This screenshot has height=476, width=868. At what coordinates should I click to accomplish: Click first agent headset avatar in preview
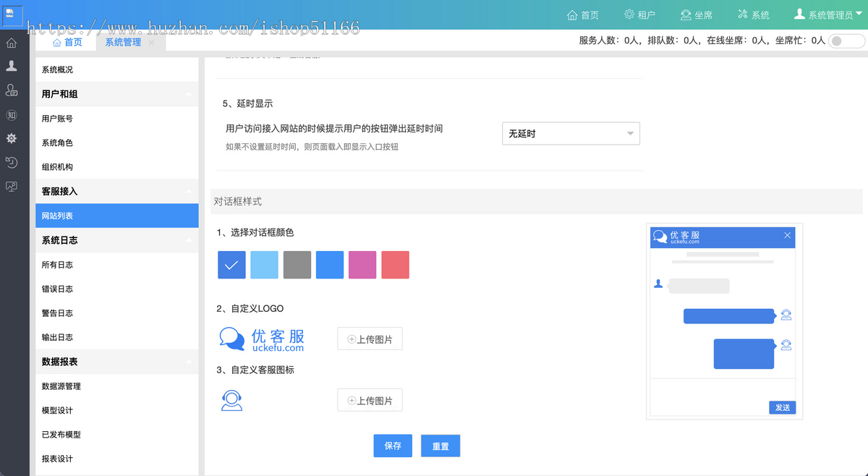click(x=786, y=315)
